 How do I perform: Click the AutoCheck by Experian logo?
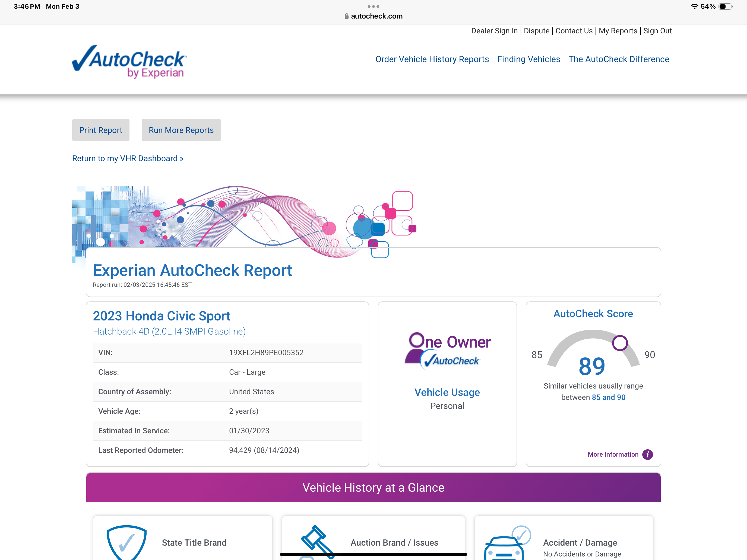(130, 61)
